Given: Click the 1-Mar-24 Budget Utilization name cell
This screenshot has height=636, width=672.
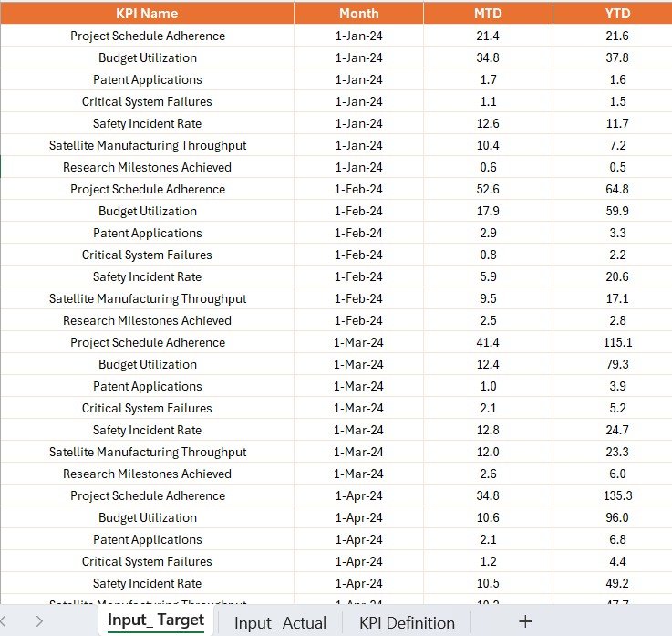Looking at the screenshot, I should (147, 364).
